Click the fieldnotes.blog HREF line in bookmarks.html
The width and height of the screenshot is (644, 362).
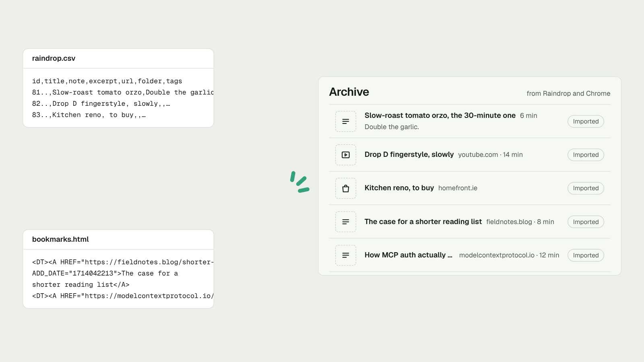[x=123, y=262]
